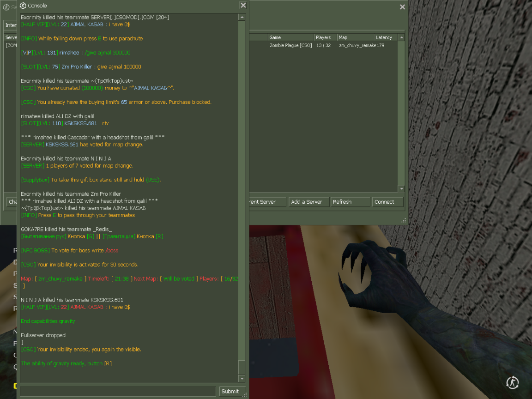Image resolution: width=532 pixels, height=399 pixels.
Task: Close the Console window
Action: [x=243, y=6]
